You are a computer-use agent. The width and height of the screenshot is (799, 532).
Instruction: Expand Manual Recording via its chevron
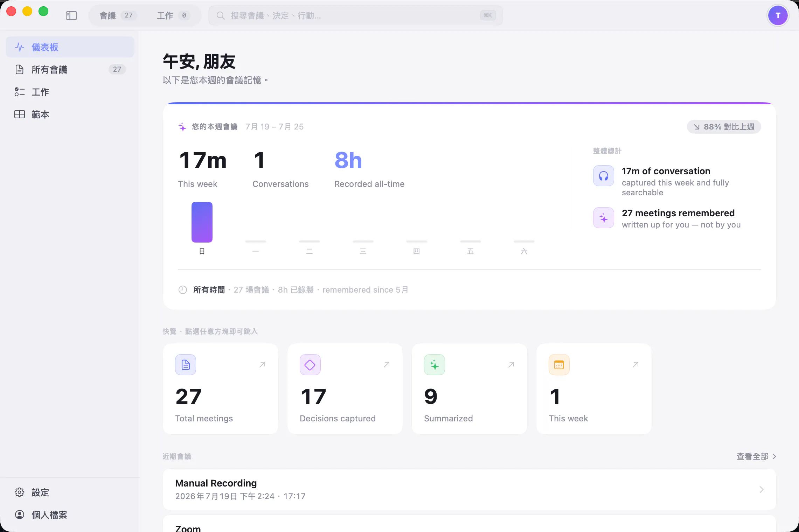click(x=762, y=489)
